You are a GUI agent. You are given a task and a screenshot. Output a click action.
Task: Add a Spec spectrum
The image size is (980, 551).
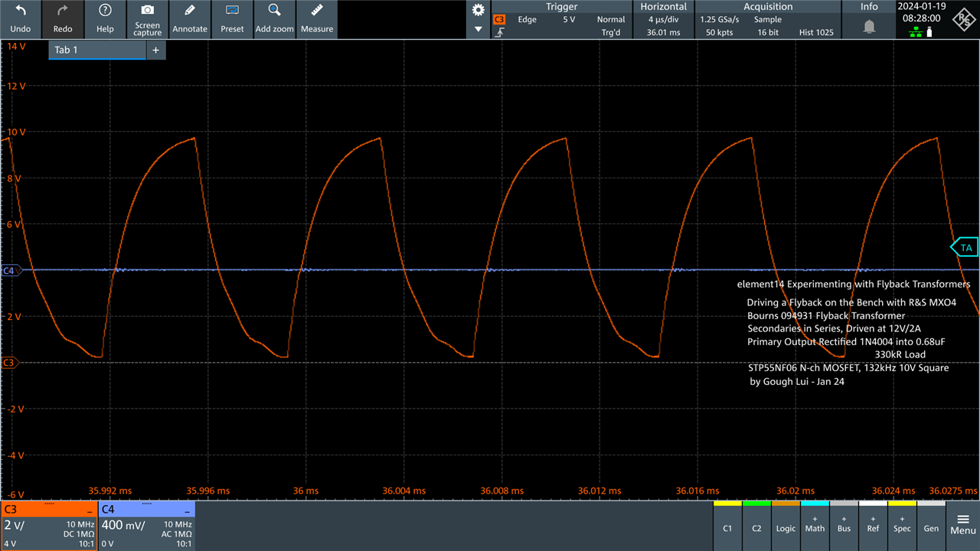coord(902,526)
